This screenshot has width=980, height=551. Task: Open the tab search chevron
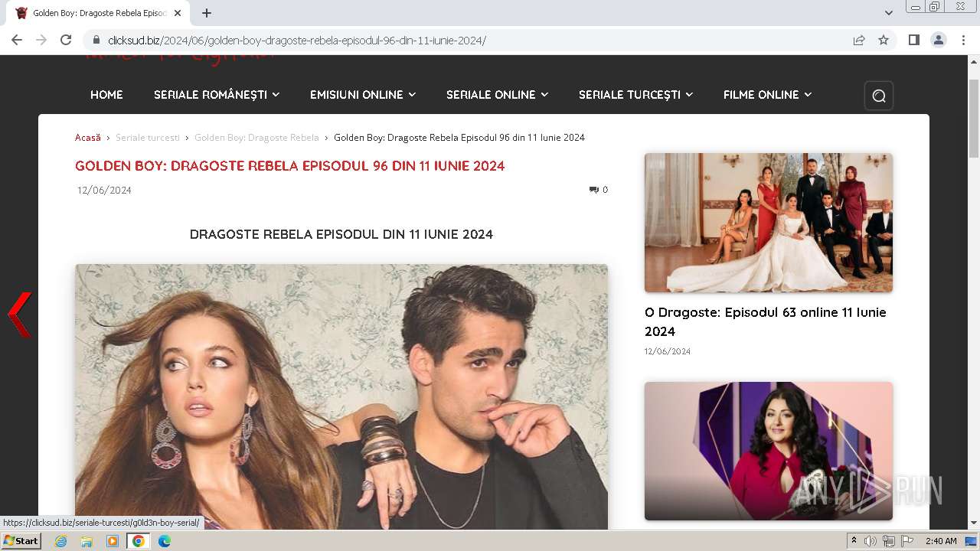tap(889, 13)
